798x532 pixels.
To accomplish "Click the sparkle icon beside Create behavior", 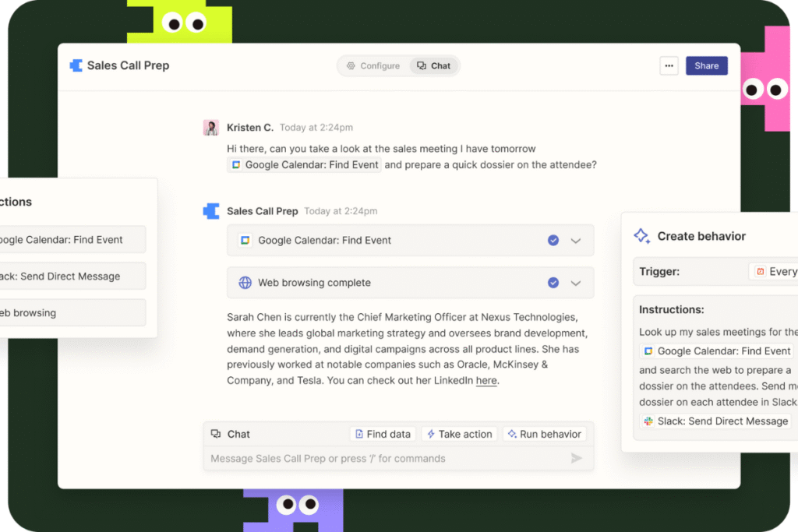I will point(641,236).
